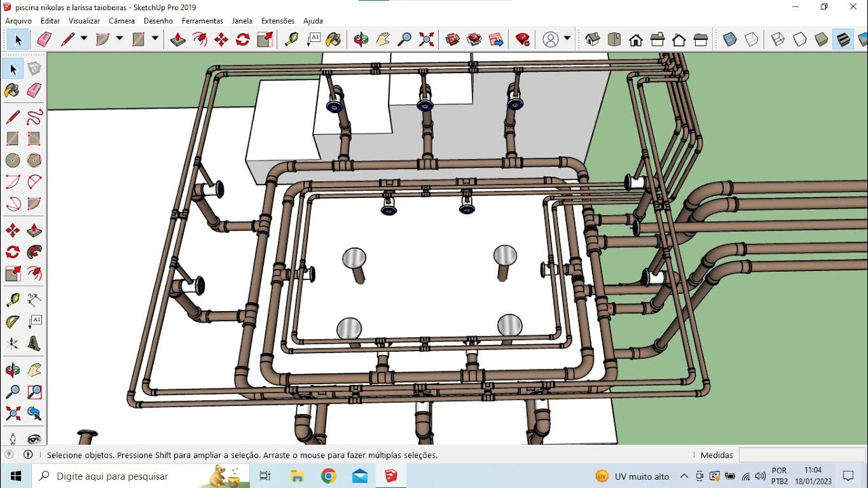
Task: Select the Freehand tool in left toolbar
Action: click(35, 117)
